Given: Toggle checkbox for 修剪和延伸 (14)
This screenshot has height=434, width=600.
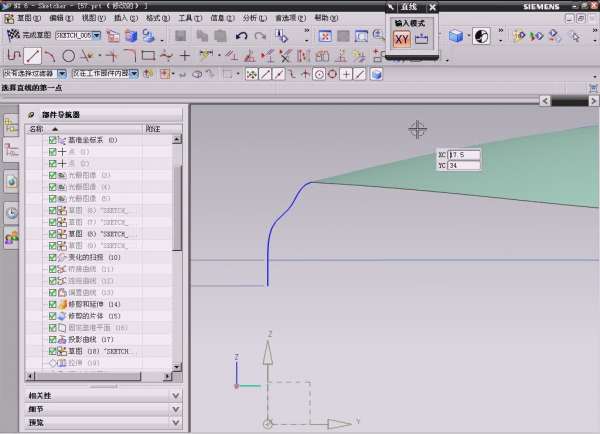Looking at the screenshot, I should [x=52, y=303].
